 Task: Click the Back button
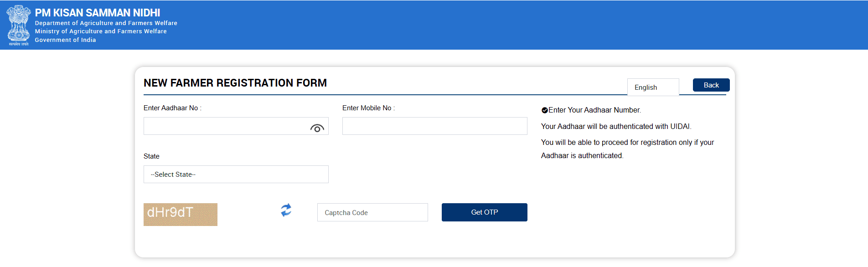[711, 85]
